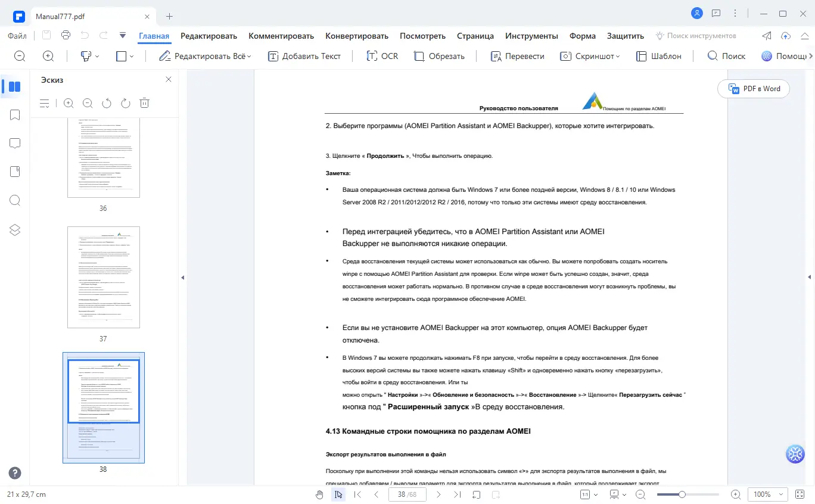This screenshot has height=504, width=815.
Task: Delete the selected page via trash icon
Action: click(x=144, y=102)
